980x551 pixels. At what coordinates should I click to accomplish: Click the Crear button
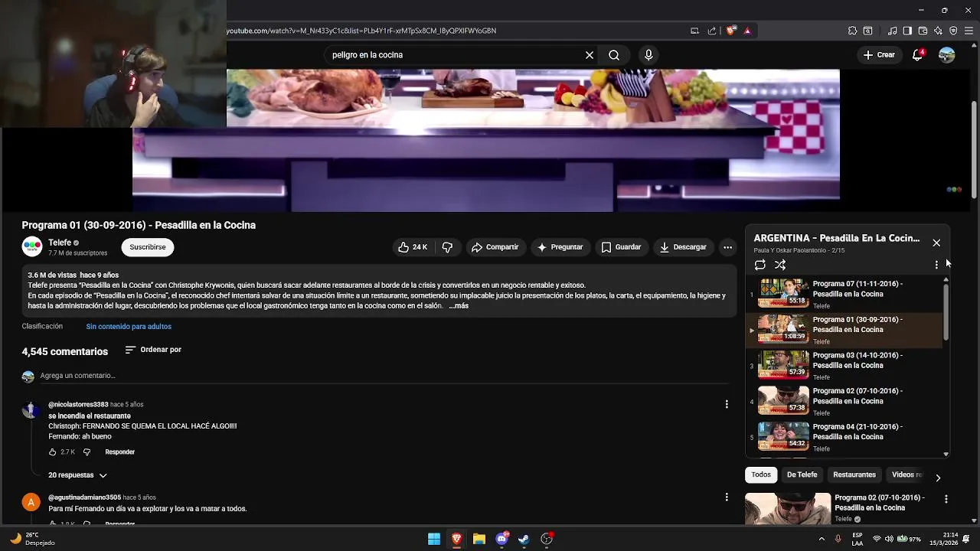[879, 55]
